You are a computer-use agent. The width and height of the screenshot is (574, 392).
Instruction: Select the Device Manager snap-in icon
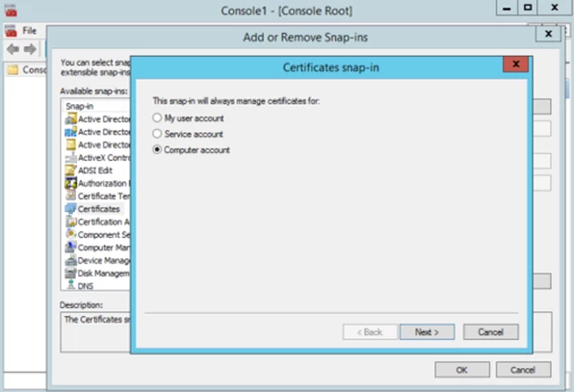coord(70,260)
